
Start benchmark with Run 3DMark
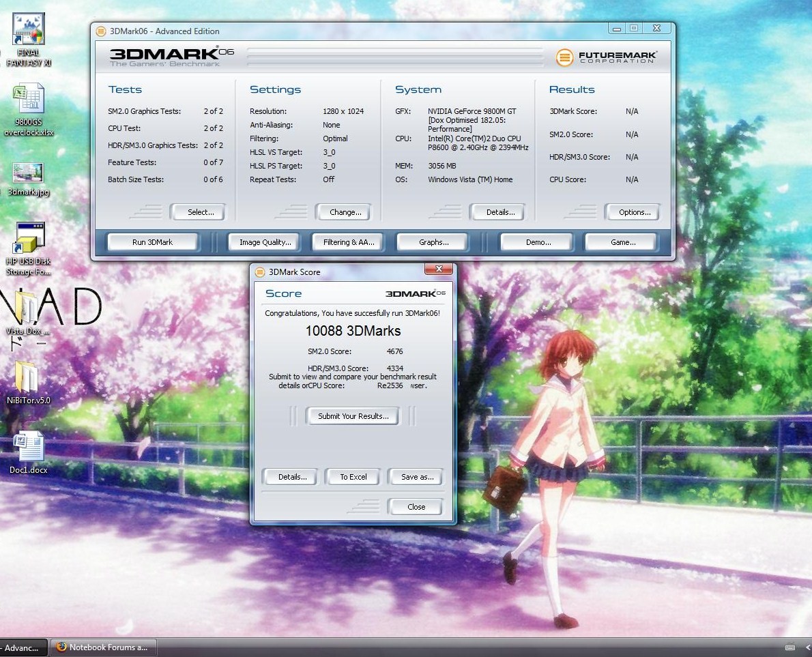[152, 242]
